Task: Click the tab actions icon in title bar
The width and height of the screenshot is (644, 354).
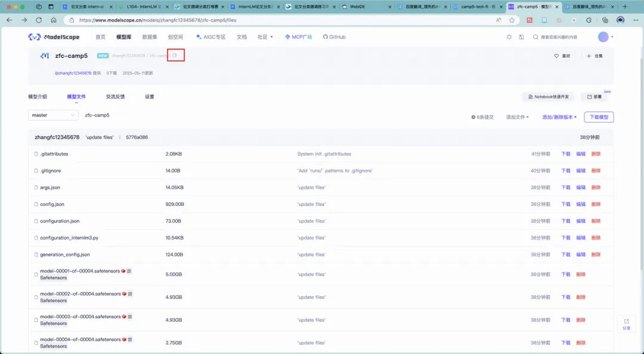Action: pos(51,7)
